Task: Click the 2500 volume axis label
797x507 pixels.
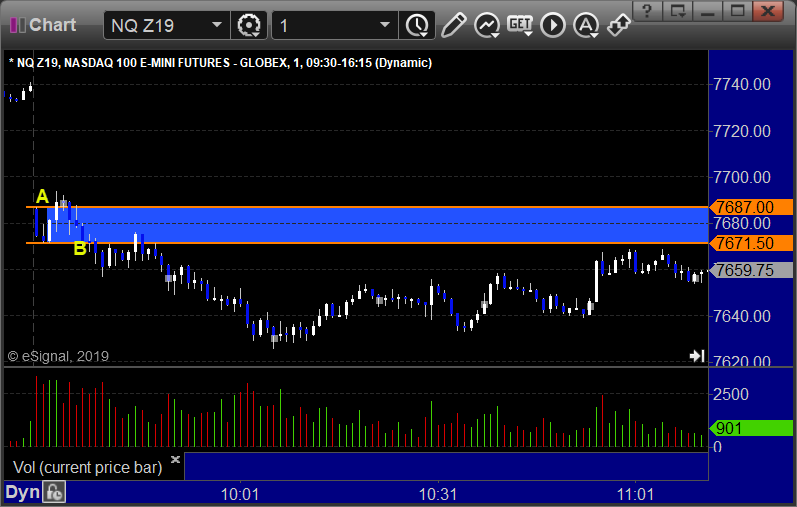Action: click(x=730, y=394)
